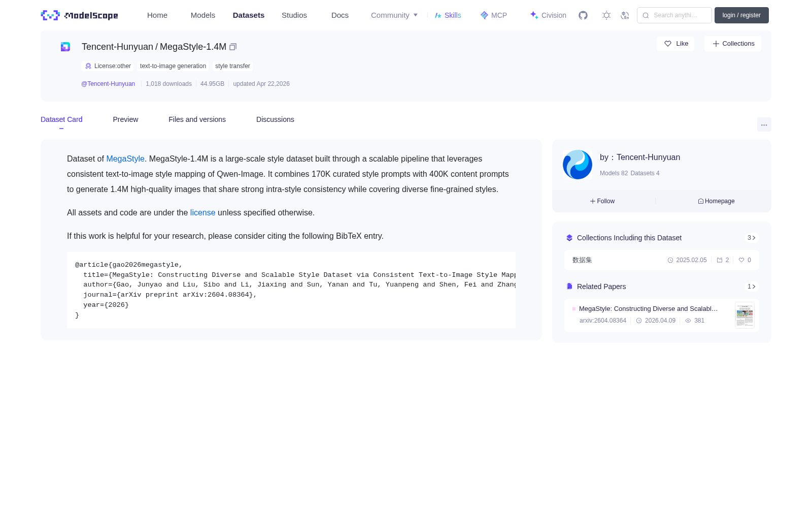This screenshot has height=508, width=812.
Task: Click the '44.95GB' size text
Action: click(x=212, y=84)
